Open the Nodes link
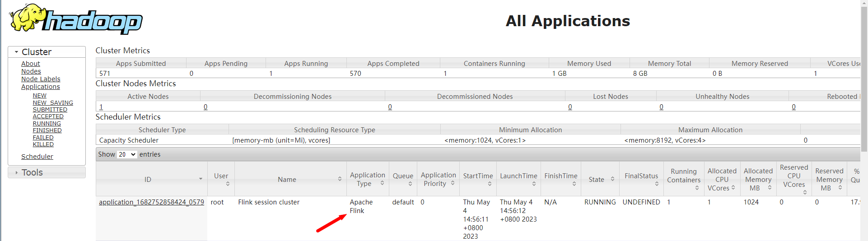 tap(31, 71)
